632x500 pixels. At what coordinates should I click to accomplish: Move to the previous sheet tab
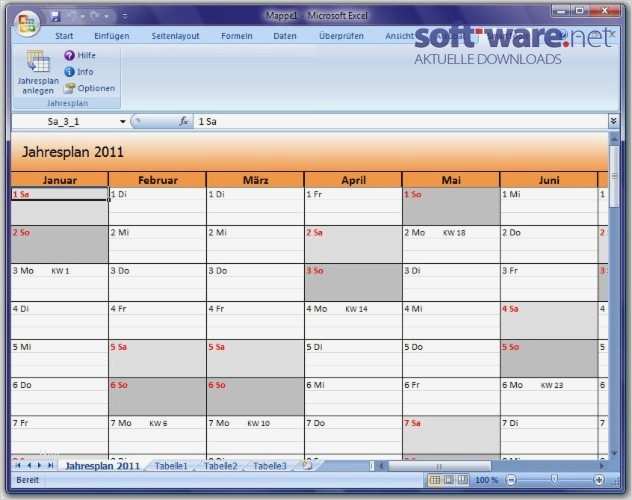pyautogui.click(x=29, y=465)
